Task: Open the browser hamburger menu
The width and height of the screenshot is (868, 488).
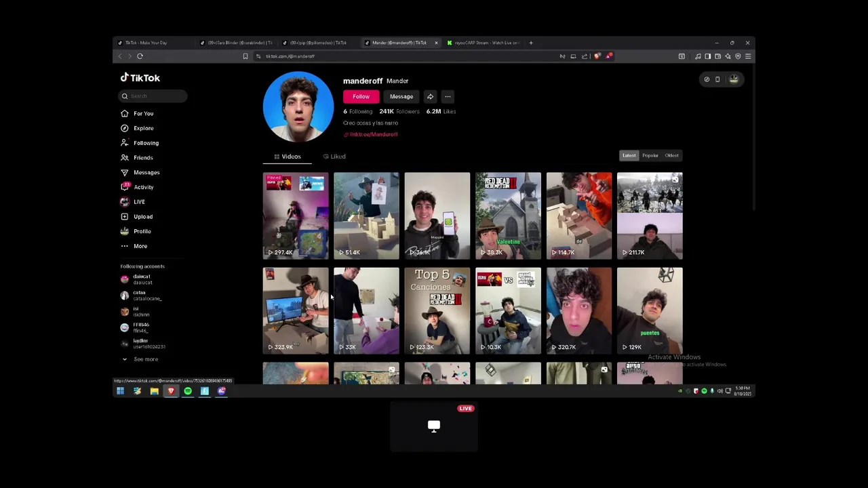Action: 748,56
